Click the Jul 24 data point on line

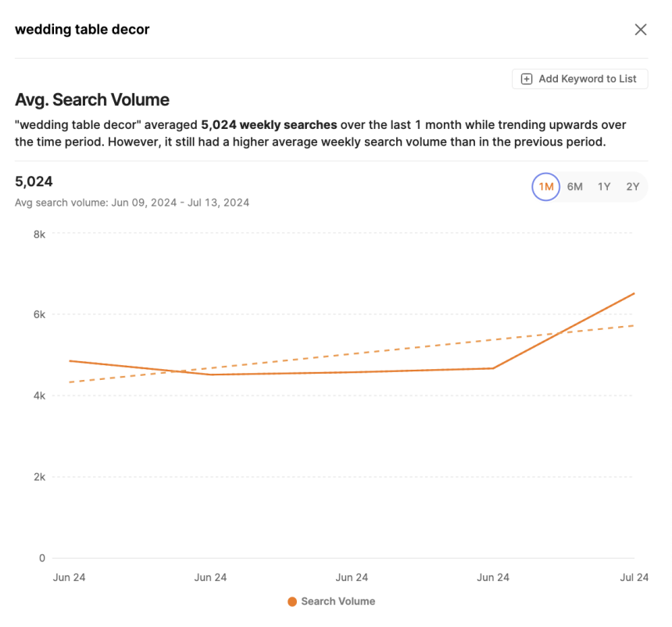pyautogui.click(x=634, y=294)
